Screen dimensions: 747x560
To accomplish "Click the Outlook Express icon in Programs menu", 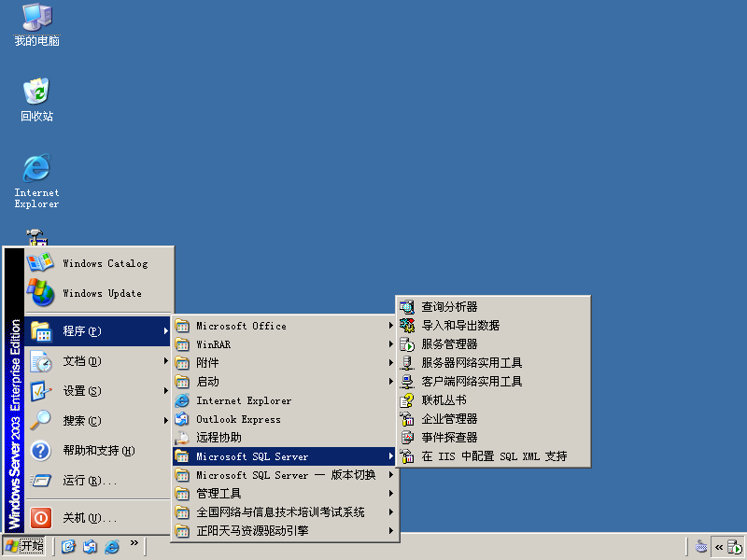I will click(x=182, y=419).
